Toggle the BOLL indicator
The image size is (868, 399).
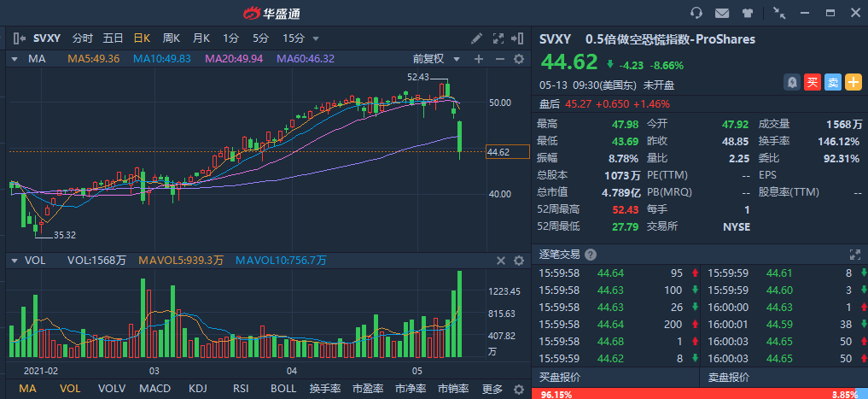(x=283, y=389)
